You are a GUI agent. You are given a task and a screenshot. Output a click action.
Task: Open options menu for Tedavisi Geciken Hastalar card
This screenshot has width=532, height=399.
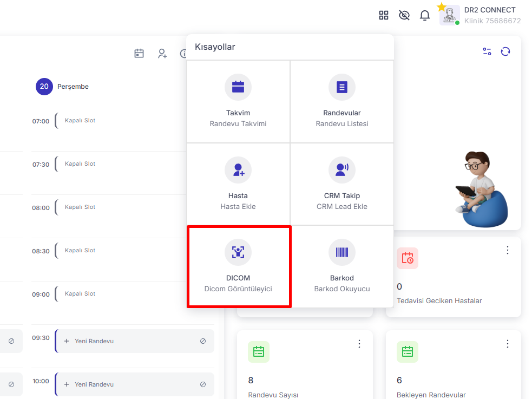click(x=508, y=250)
